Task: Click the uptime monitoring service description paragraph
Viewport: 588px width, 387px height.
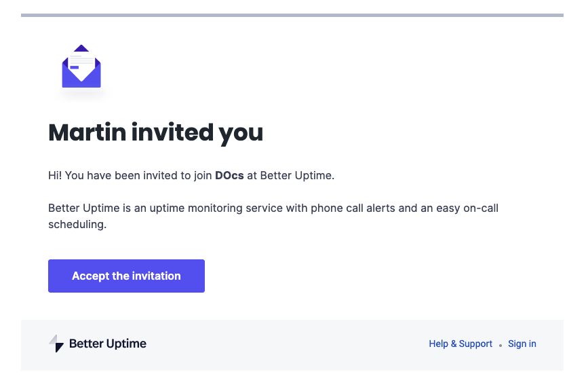Action: (273, 216)
